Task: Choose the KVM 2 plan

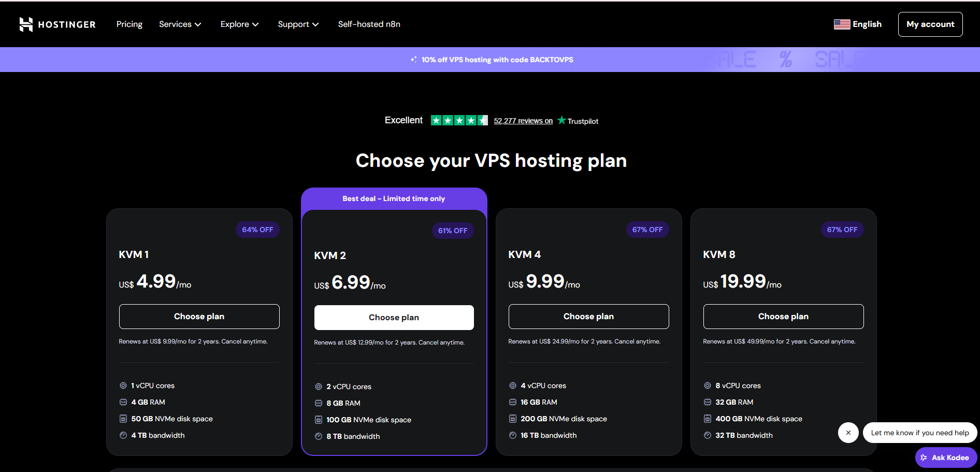Action: point(394,318)
